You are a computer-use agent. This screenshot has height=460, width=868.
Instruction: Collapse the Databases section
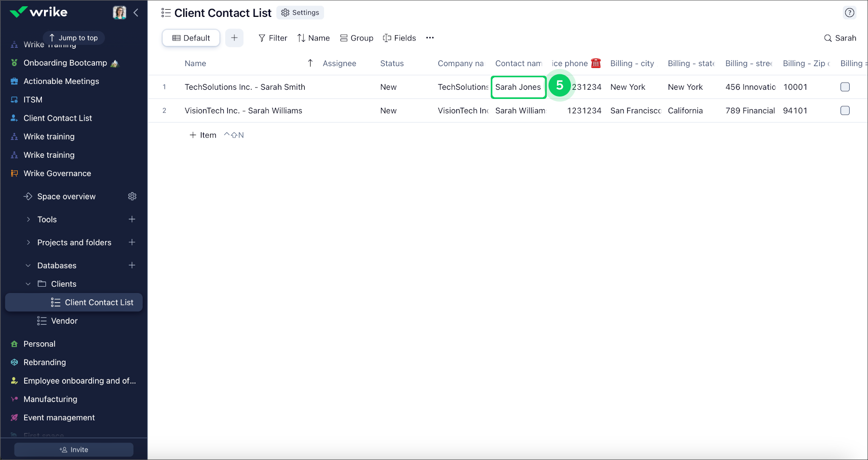tap(28, 265)
